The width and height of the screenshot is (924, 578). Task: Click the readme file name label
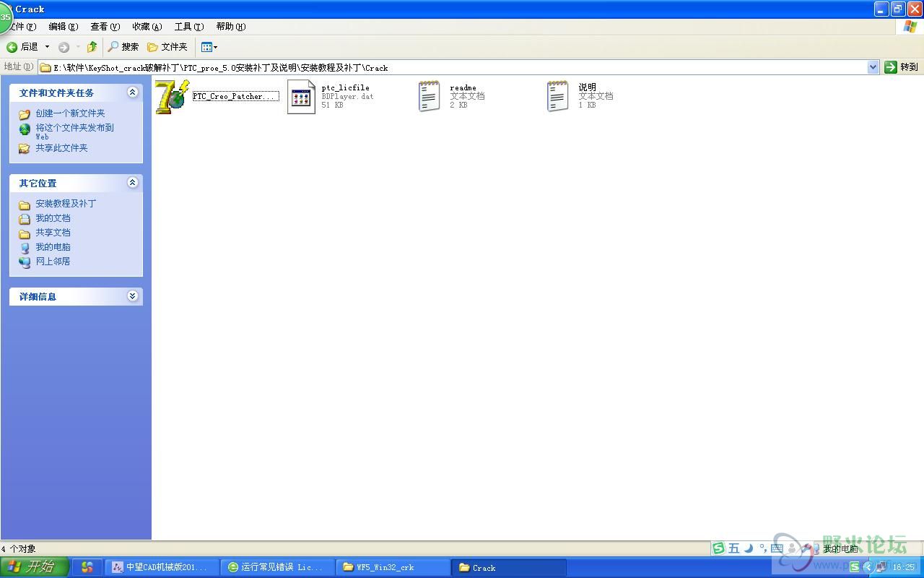tap(463, 87)
